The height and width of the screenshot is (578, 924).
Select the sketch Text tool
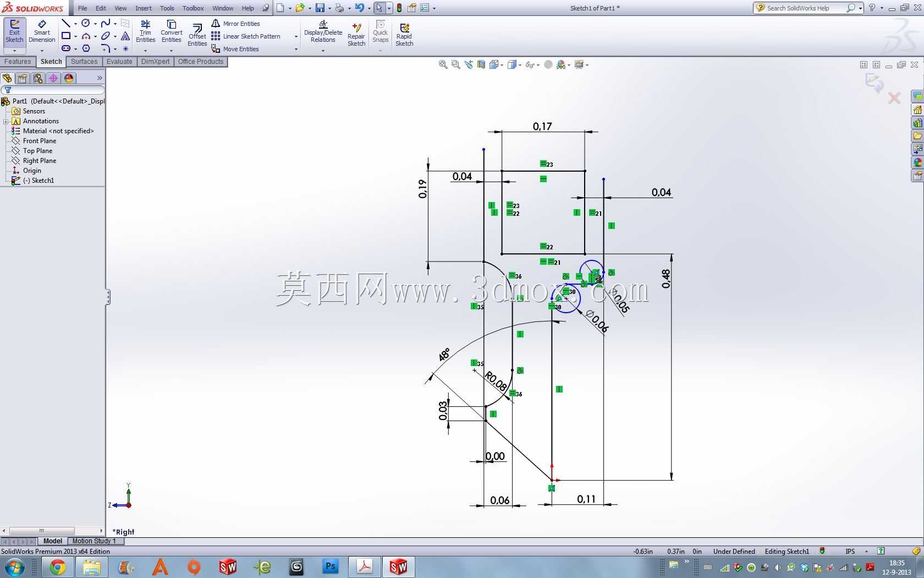[125, 36]
